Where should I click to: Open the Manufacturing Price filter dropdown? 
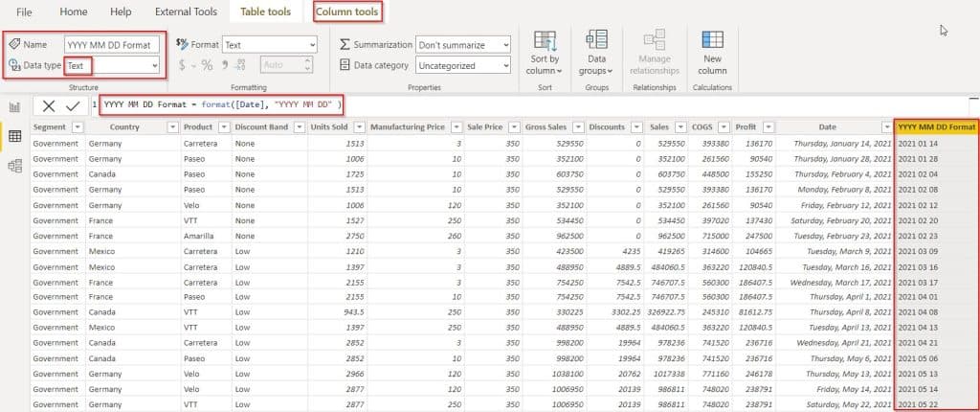click(x=457, y=127)
